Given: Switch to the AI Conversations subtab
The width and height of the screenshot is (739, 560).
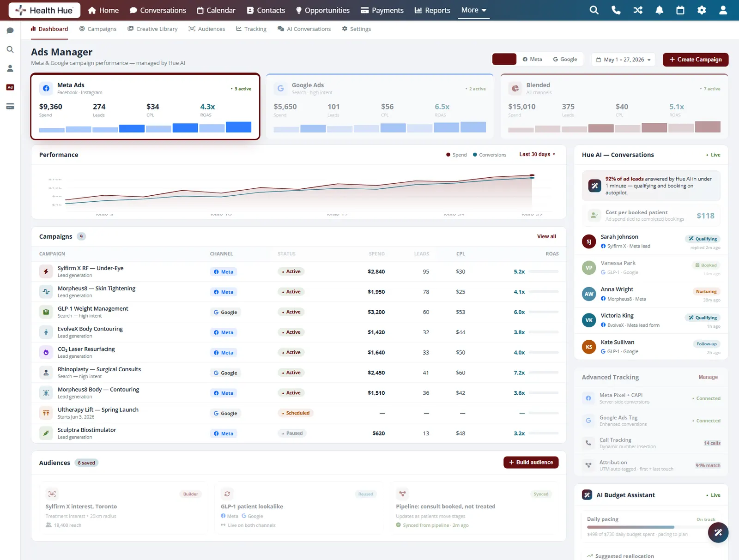Looking at the screenshot, I should click(304, 29).
